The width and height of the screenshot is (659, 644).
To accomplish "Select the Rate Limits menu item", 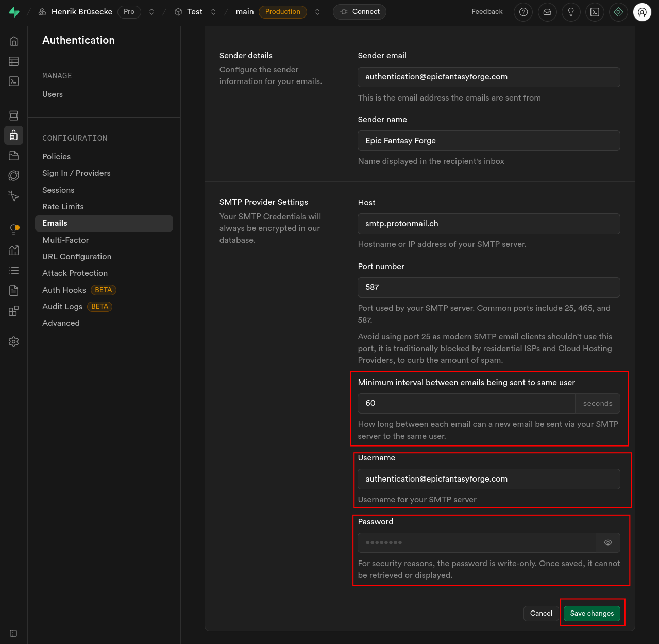I will click(63, 207).
